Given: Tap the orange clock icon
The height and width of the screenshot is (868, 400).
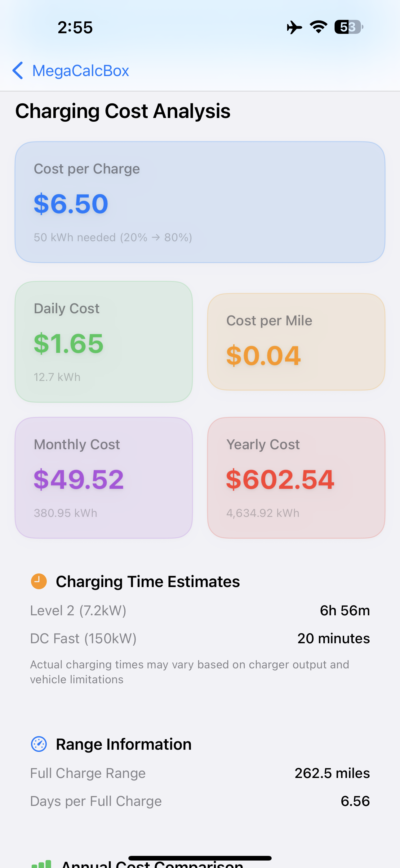Looking at the screenshot, I should coord(39,581).
